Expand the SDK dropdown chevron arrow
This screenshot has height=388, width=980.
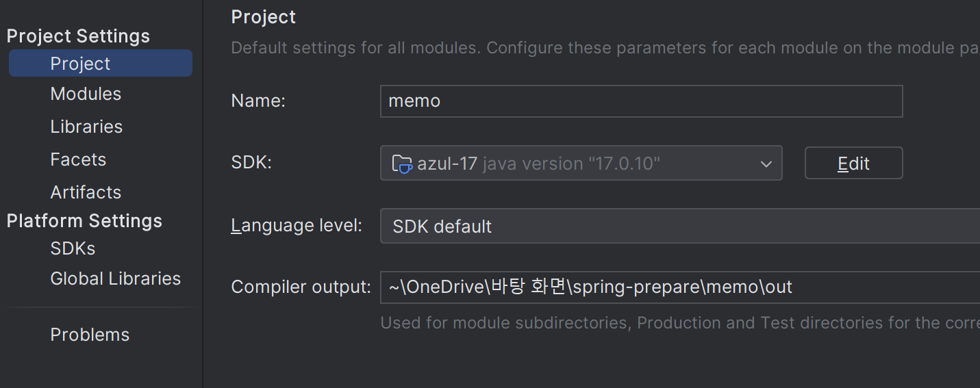(766, 164)
